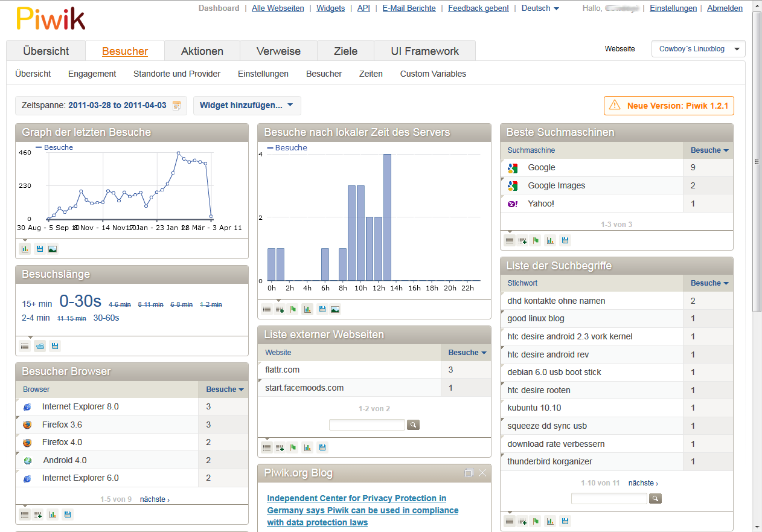The image size is (762, 532).
Task: Click the save icon under Beste Suchmaschinen
Action: pos(565,240)
